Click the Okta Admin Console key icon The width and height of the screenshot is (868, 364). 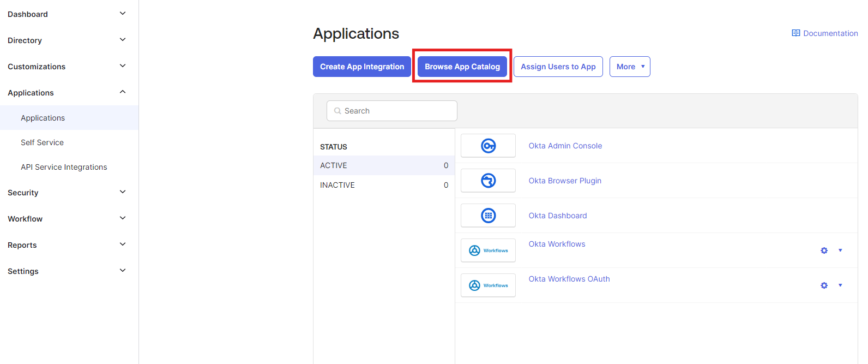(x=489, y=146)
